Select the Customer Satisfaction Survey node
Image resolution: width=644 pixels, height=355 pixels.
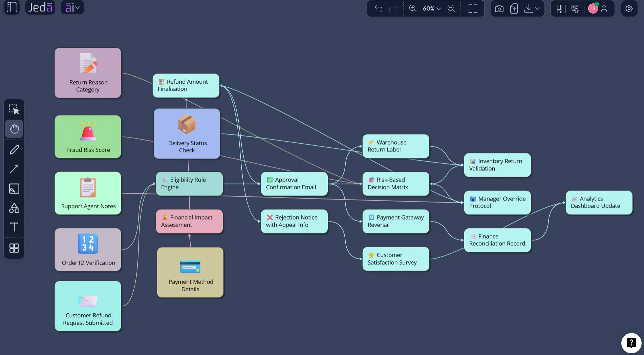coord(396,259)
